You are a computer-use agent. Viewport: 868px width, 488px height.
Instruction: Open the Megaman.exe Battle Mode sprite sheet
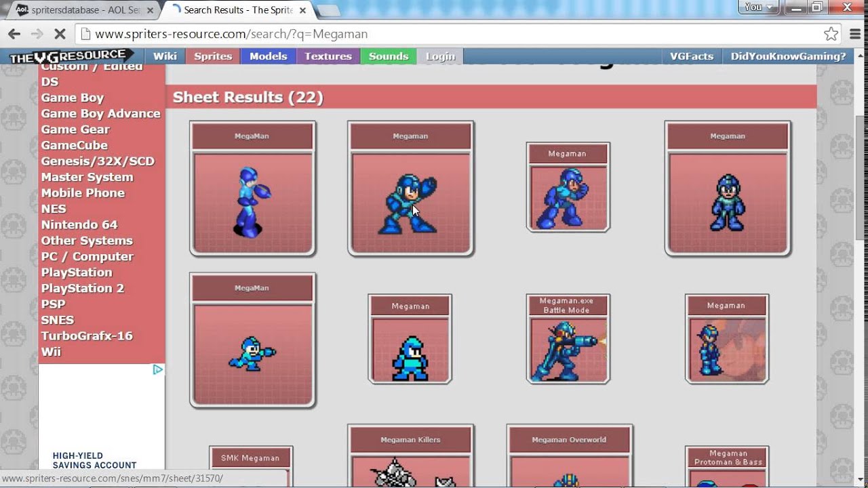point(568,339)
